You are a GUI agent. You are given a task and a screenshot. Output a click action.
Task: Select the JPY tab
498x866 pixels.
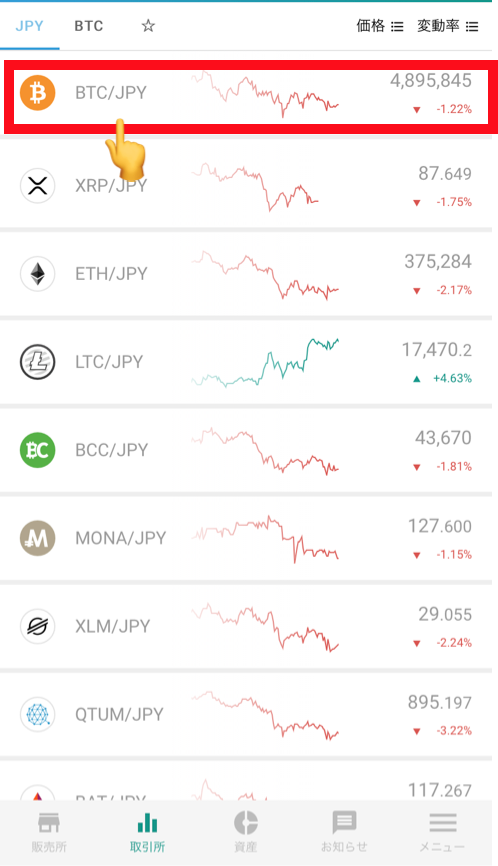coord(29,26)
